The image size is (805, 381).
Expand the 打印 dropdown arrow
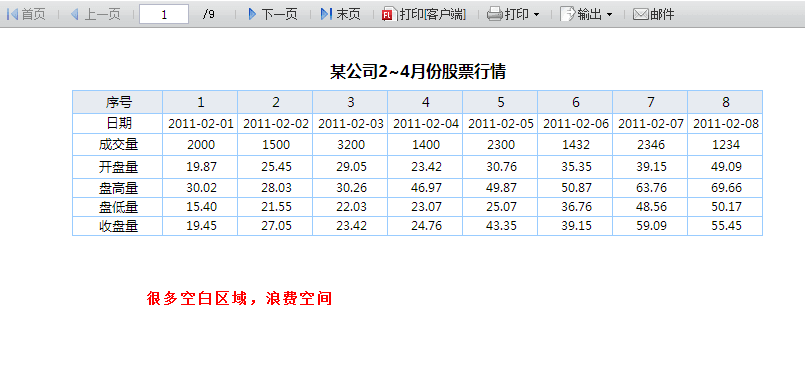click(x=536, y=15)
